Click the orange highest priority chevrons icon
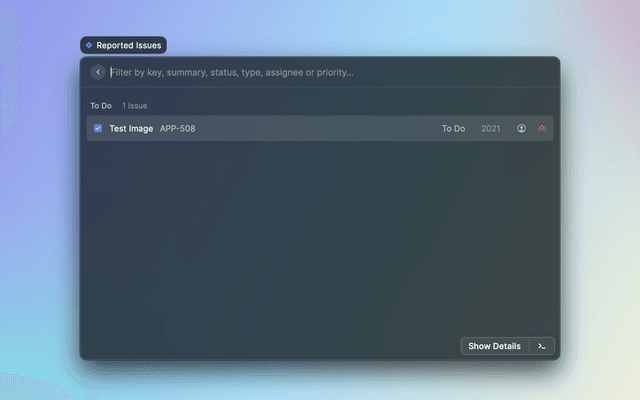 point(542,128)
